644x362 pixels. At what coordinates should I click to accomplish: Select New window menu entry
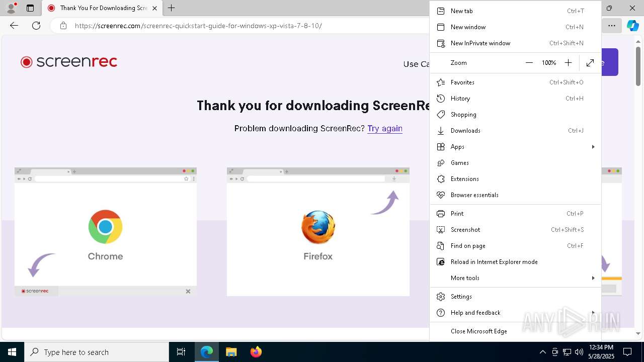(515, 27)
